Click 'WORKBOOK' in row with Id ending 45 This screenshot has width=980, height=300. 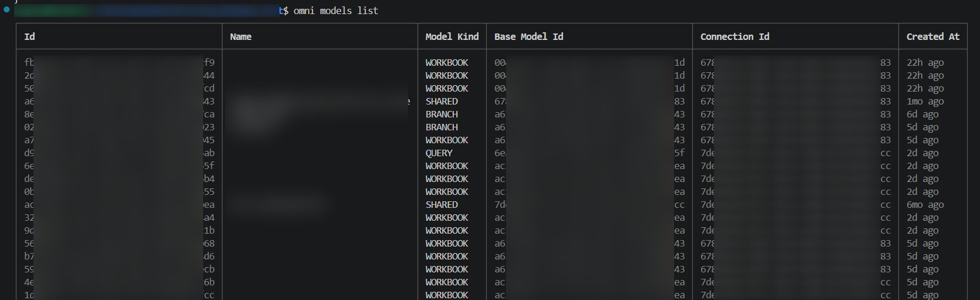[447, 140]
